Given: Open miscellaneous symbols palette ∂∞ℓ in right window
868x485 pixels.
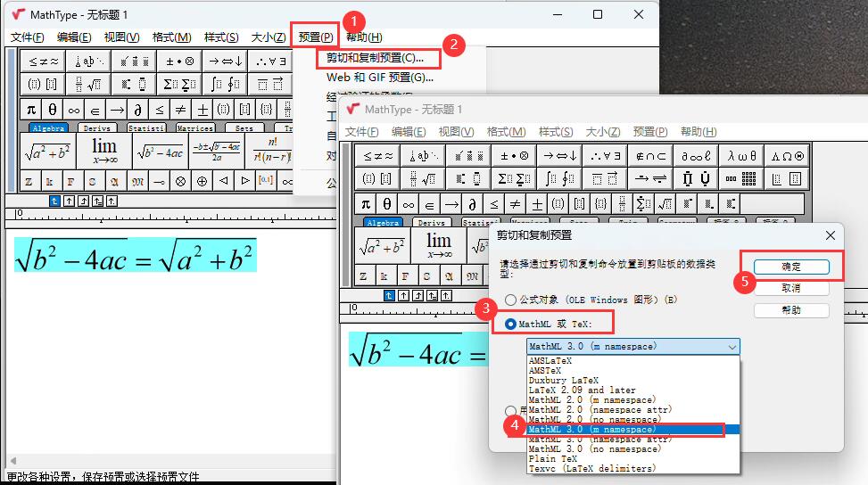Looking at the screenshot, I should tap(697, 156).
